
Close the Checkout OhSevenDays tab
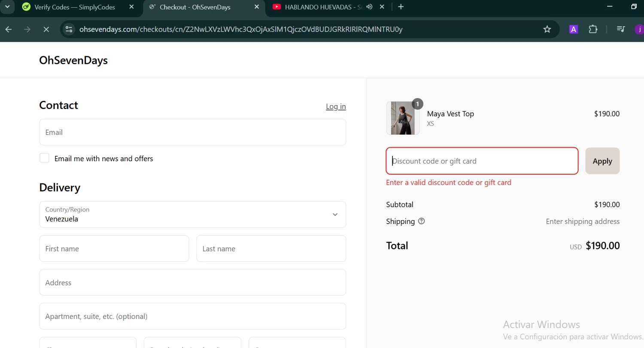click(x=257, y=7)
